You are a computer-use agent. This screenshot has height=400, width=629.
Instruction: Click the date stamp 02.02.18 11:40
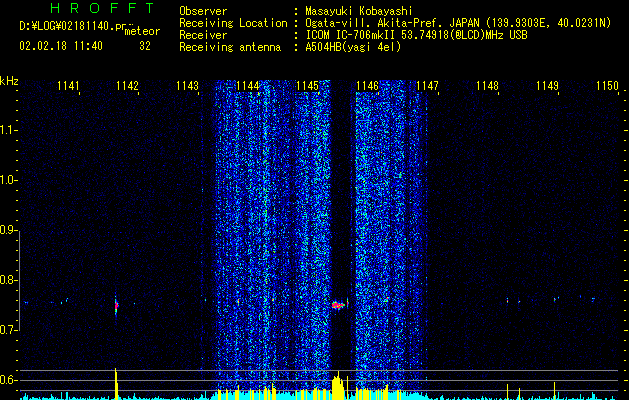(x=61, y=46)
